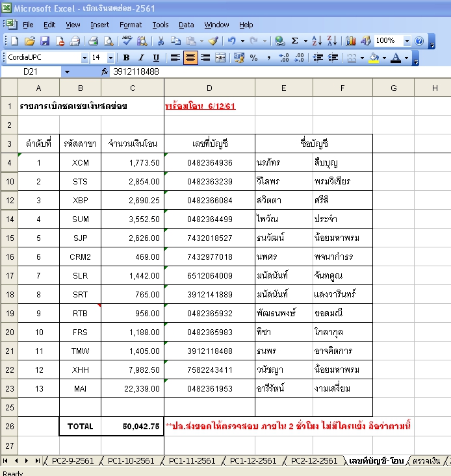Open the Chart Wizard
Viewport: 451px width, 476px height.
[x=350, y=41]
